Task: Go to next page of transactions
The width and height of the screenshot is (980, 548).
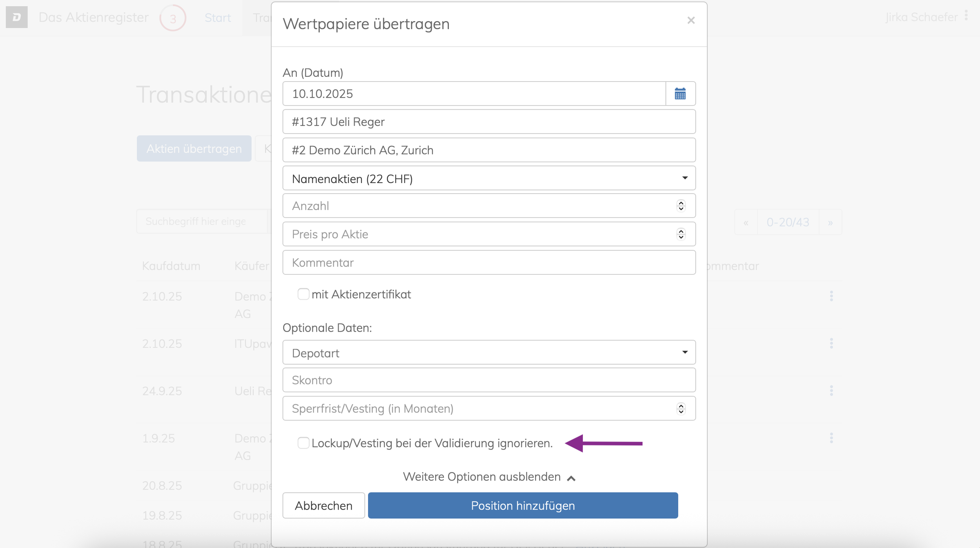Action: pos(830,222)
